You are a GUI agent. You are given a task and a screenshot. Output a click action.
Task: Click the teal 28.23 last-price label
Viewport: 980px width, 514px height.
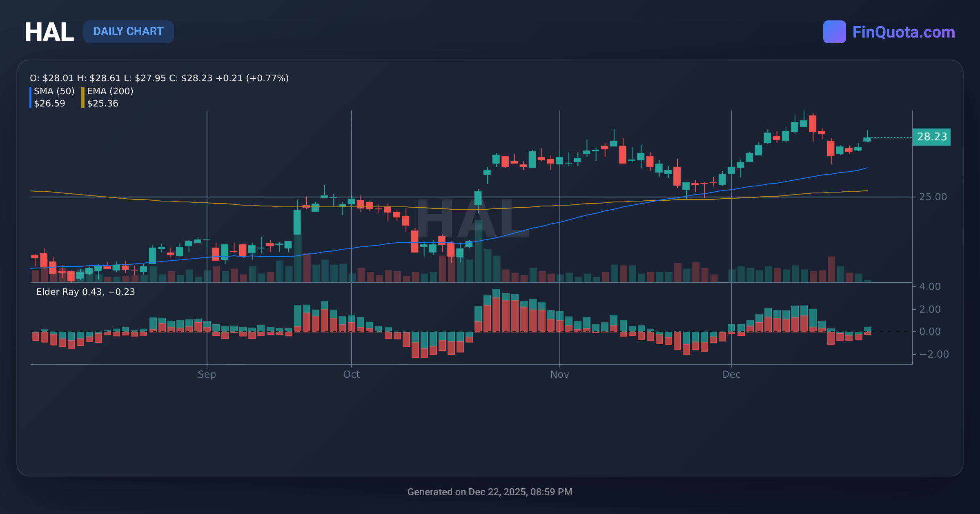click(x=932, y=137)
